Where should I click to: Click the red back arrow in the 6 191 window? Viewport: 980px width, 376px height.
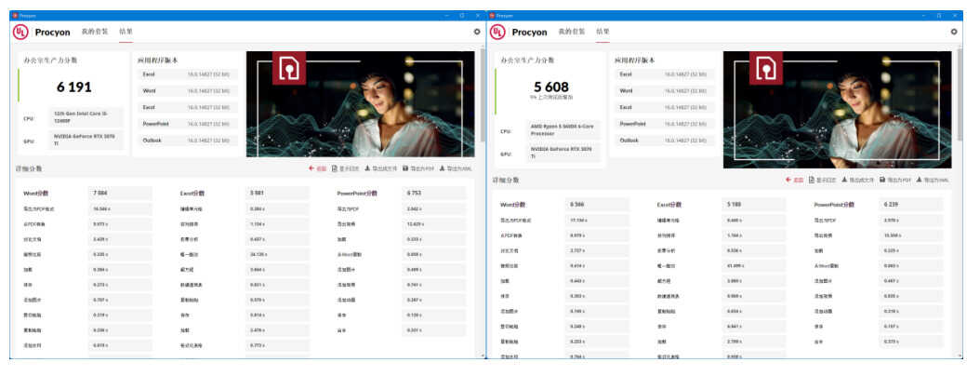[311, 168]
